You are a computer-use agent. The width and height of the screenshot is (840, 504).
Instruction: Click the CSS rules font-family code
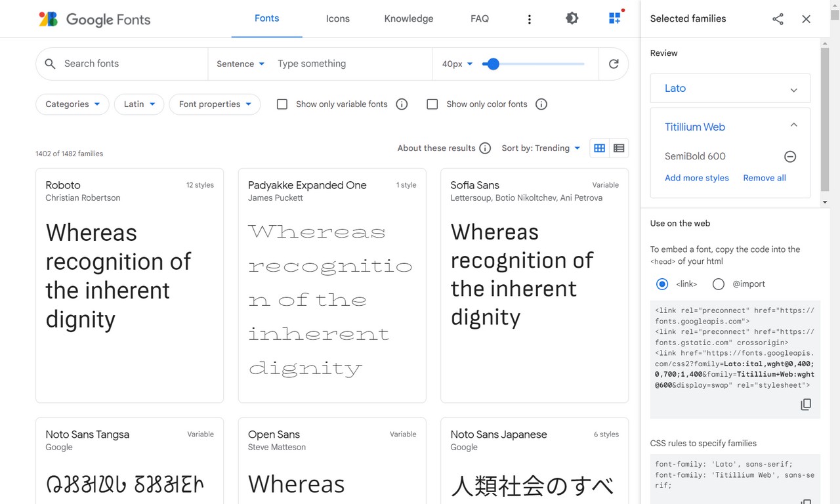coord(735,475)
